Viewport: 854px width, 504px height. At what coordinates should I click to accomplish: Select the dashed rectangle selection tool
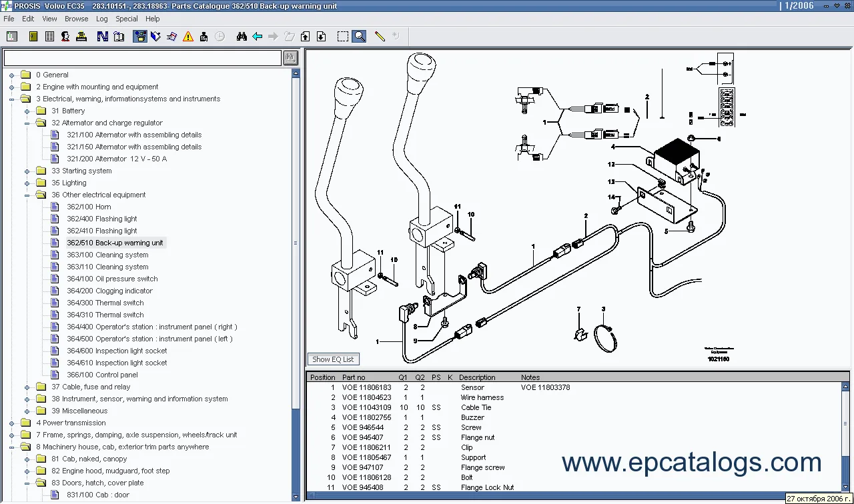[343, 37]
